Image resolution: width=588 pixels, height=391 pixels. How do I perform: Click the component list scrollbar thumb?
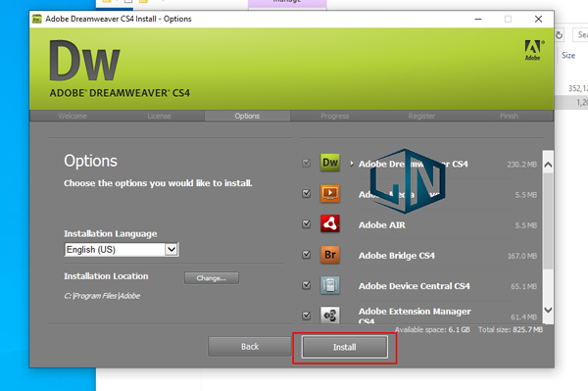(548, 220)
